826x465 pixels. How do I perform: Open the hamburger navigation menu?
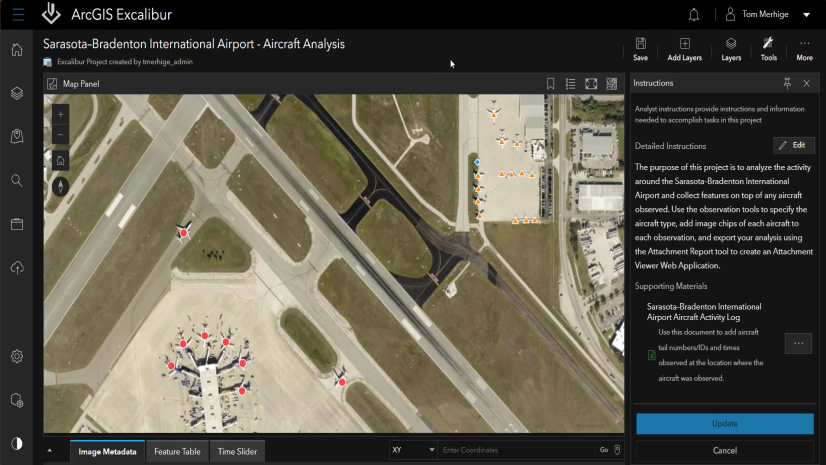click(x=18, y=14)
